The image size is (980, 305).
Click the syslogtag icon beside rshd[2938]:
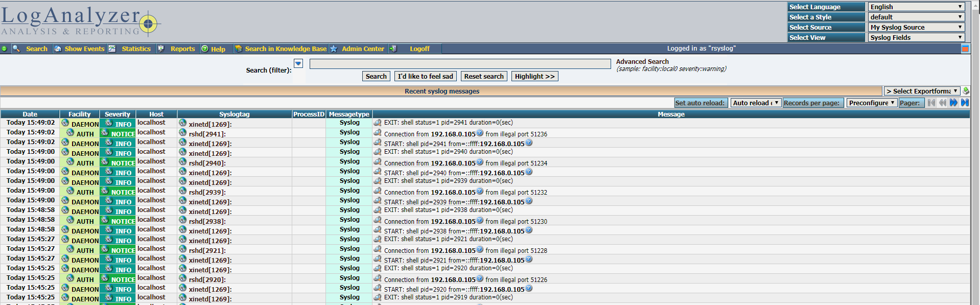[182, 220]
